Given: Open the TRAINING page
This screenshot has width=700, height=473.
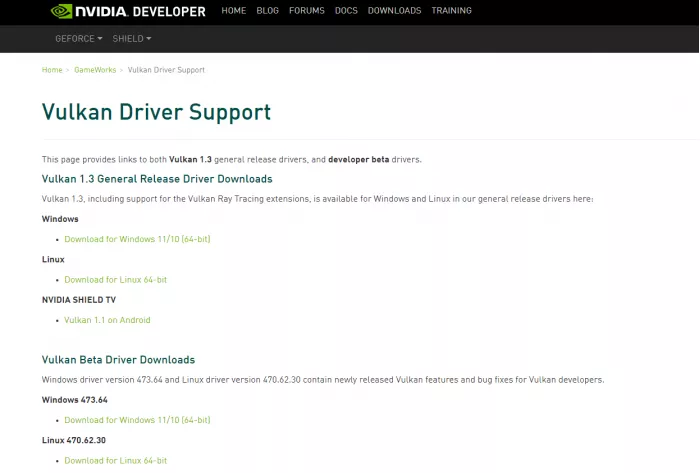Looking at the screenshot, I should [x=451, y=11].
